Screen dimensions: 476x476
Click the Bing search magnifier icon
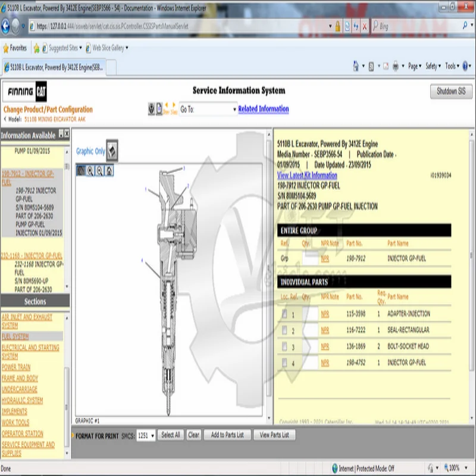click(465, 26)
